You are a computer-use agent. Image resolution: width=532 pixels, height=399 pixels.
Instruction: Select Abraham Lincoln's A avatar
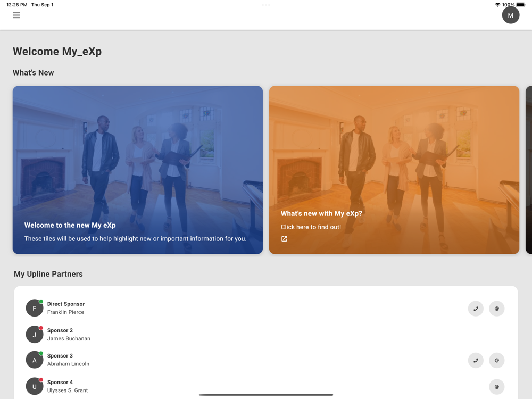(34, 360)
